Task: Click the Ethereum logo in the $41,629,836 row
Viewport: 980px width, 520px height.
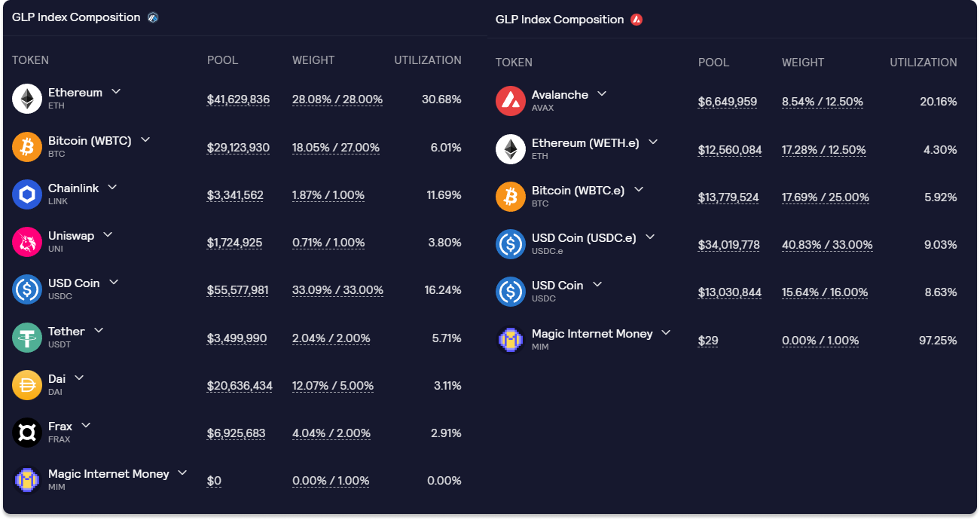Action: (27, 99)
